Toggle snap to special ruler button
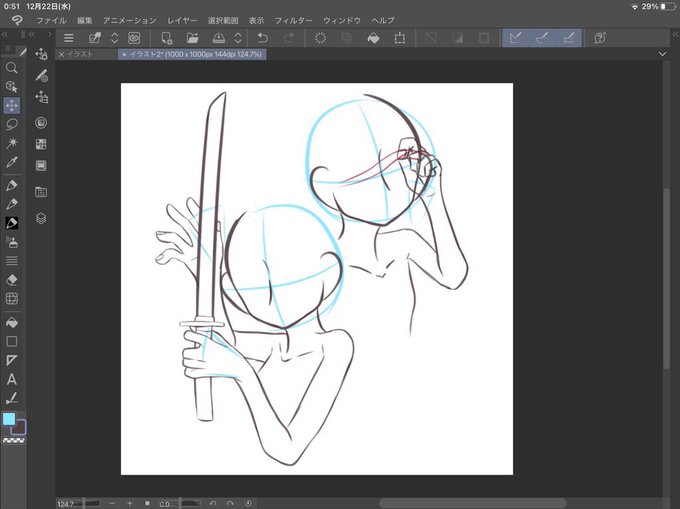The width and height of the screenshot is (680, 509). point(542,38)
